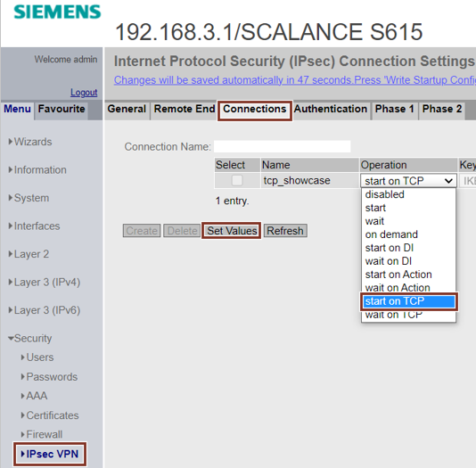Choose 'start on DI' in the Operation list

coord(408,248)
